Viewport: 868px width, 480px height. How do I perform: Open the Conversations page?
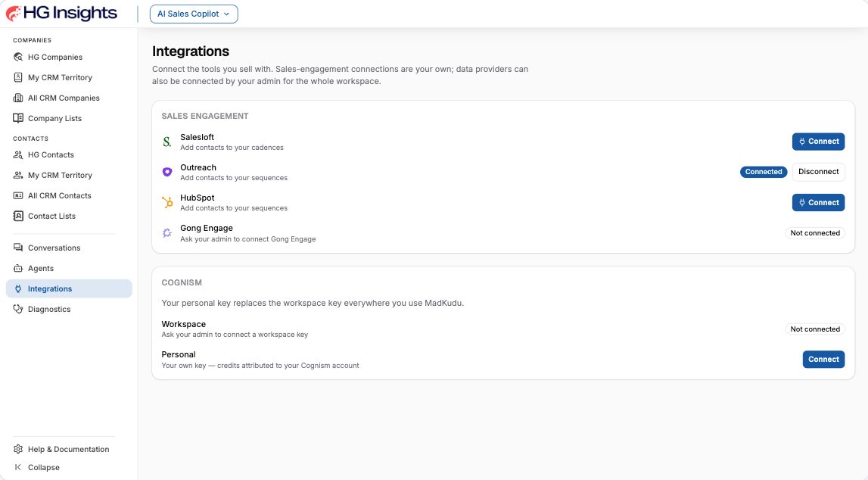click(69, 248)
